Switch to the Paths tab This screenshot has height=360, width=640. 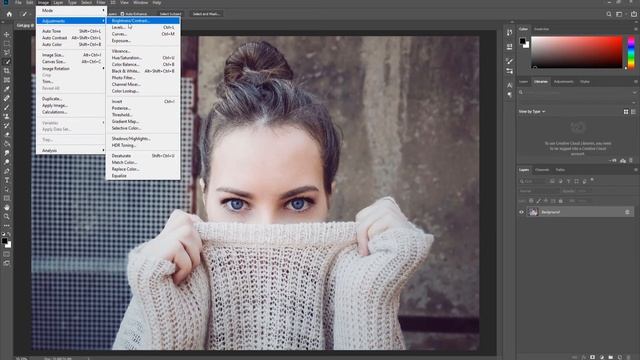tap(560, 170)
